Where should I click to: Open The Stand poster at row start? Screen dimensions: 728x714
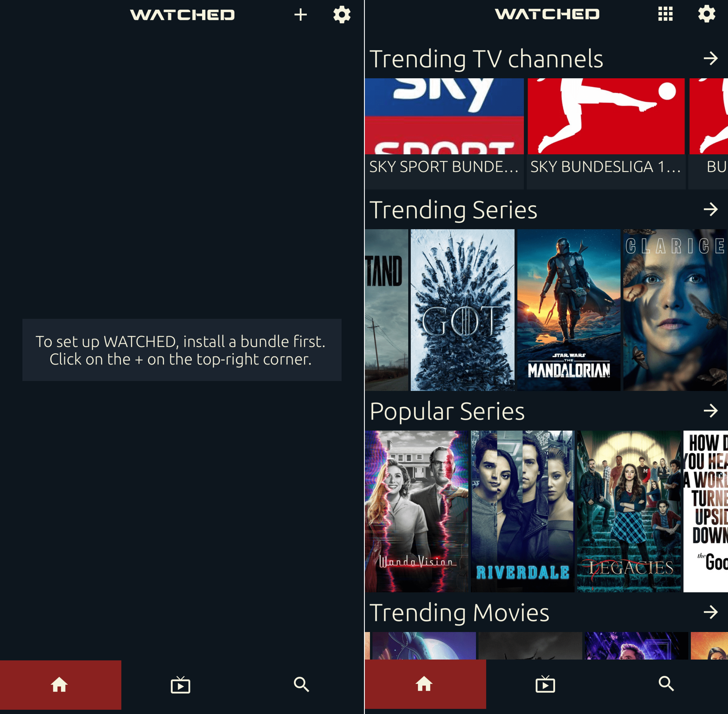(x=386, y=310)
